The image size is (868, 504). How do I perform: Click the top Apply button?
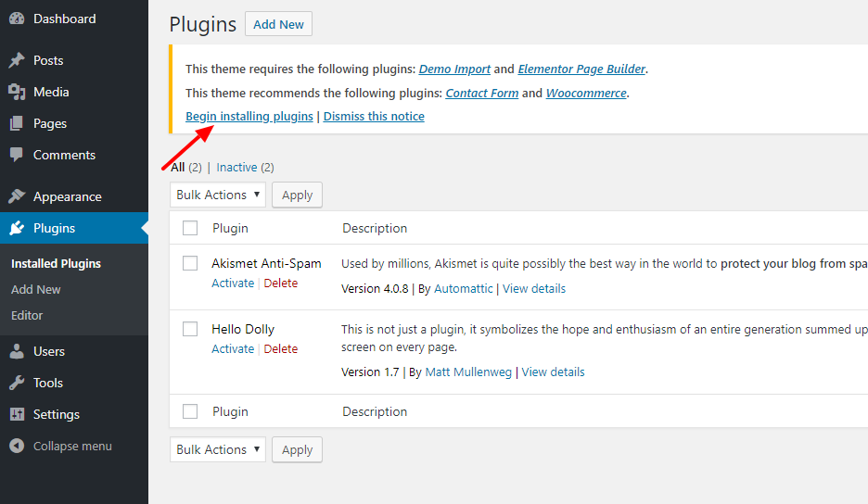[297, 195]
